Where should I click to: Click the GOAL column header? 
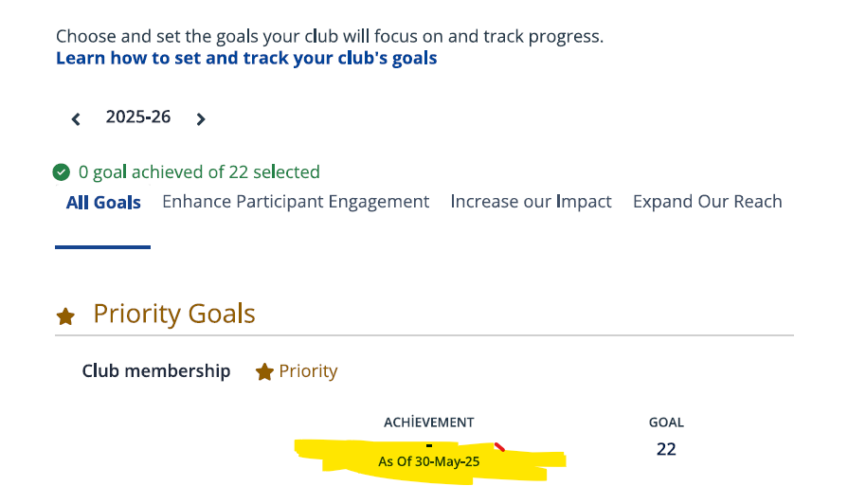[666, 423]
